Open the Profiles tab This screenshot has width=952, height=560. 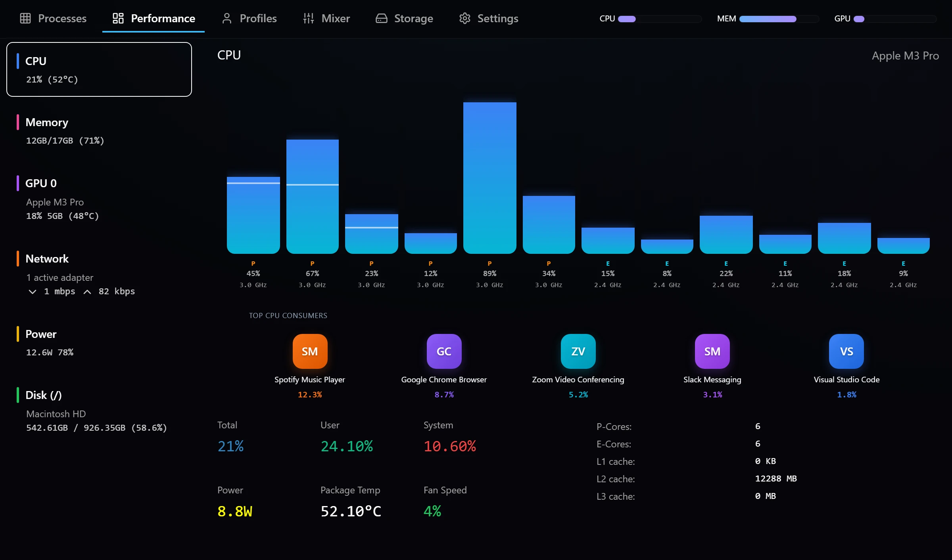point(249,18)
